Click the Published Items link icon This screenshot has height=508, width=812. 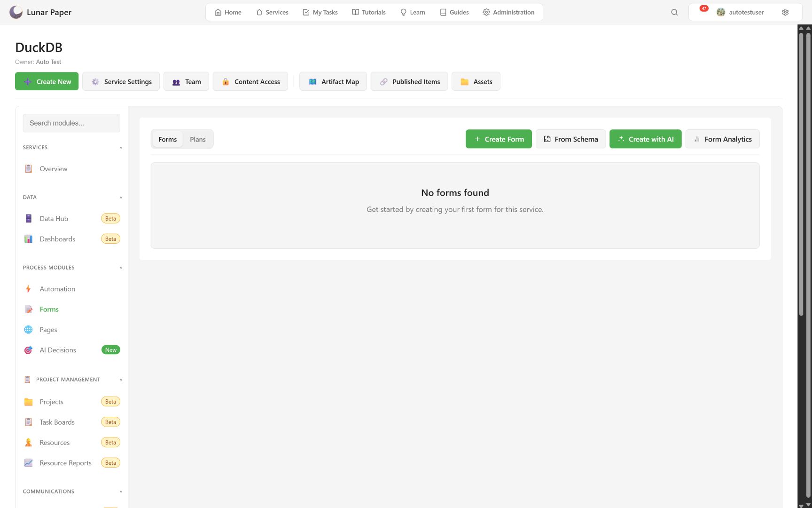pos(384,82)
